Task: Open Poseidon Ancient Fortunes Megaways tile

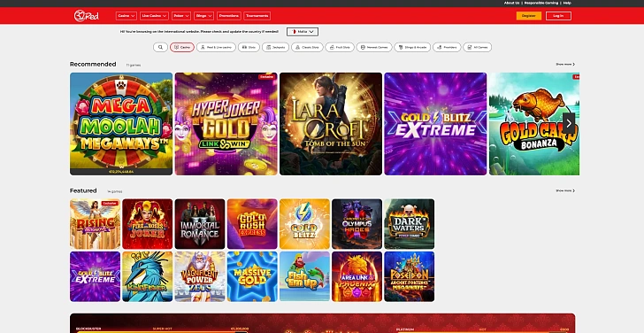Action: click(409, 276)
